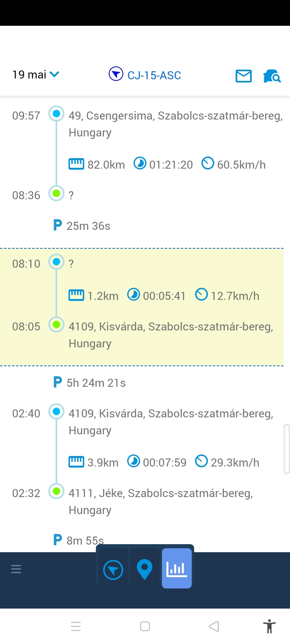Expand the 19 mai date dropdown

tap(36, 74)
